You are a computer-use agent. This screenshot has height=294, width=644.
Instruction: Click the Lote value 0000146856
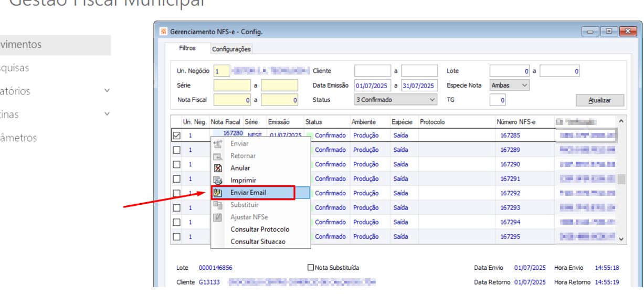215,268
